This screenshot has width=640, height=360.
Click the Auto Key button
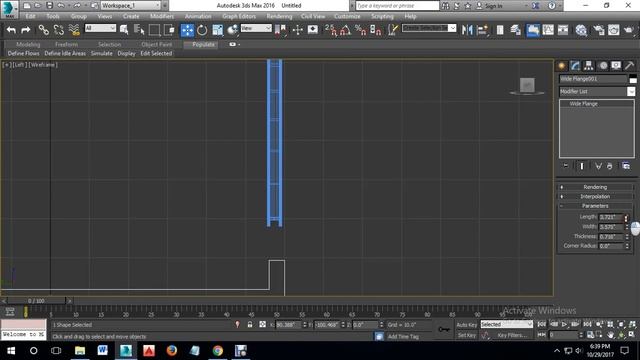click(x=467, y=325)
